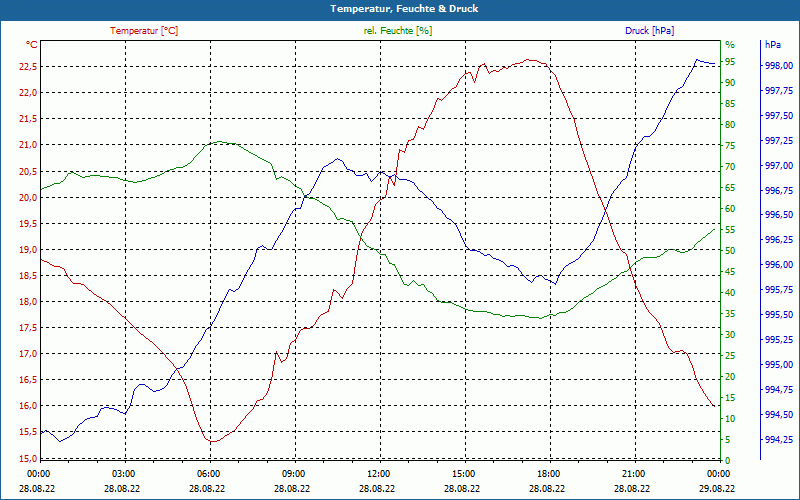This screenshot has width=800, height=500.
Task: Click the blue "996,25" pressure axis value
Action: pyautogui.click(x=779, y=240)
